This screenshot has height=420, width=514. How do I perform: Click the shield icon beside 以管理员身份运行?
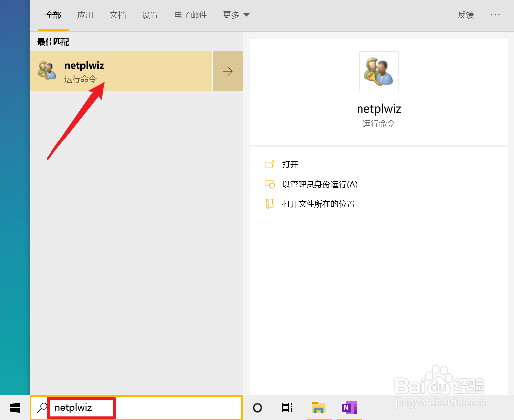[x=270, y=184]
